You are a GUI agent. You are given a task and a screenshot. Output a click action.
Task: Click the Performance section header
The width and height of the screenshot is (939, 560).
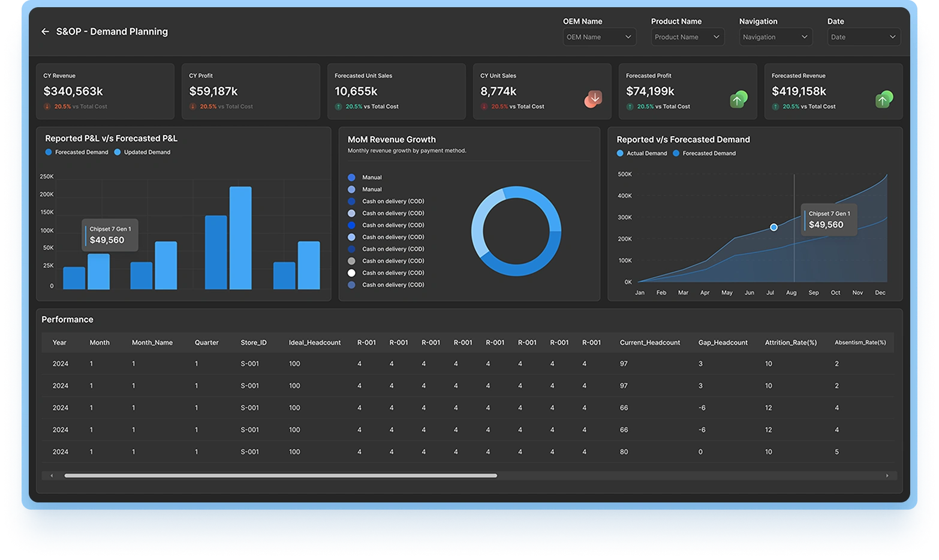pyautogui.click(x=67, y=320)
